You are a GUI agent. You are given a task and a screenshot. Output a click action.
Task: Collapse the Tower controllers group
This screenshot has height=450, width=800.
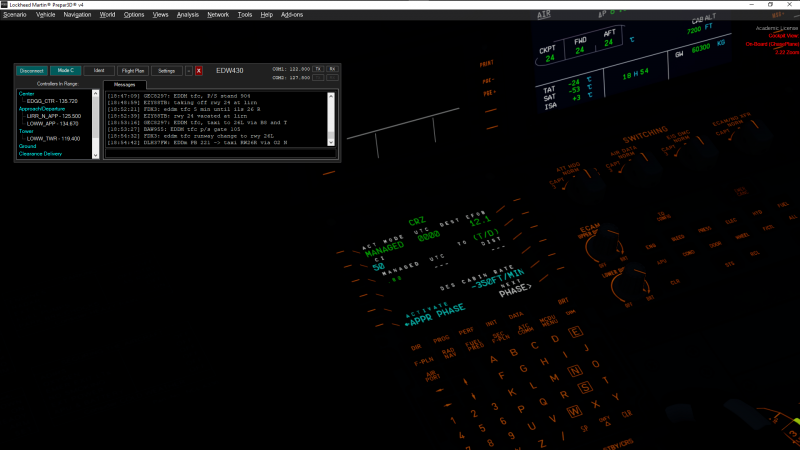(26, 131)
